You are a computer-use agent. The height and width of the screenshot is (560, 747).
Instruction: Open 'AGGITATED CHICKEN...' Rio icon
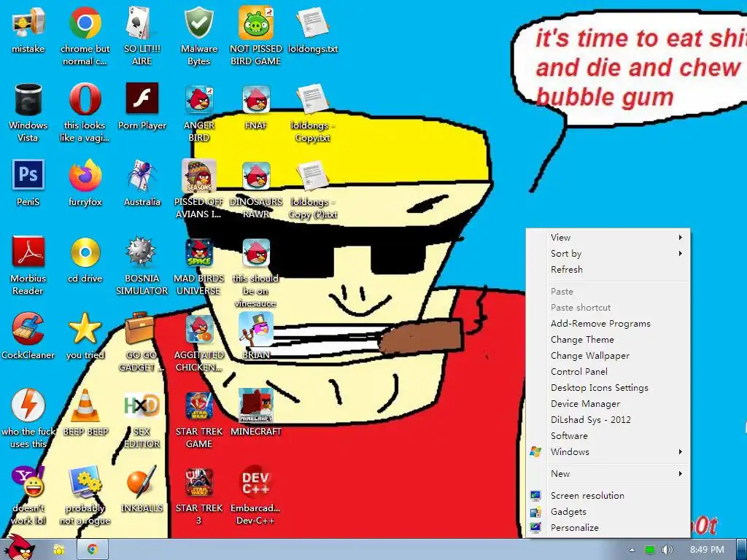pos(198,329)
